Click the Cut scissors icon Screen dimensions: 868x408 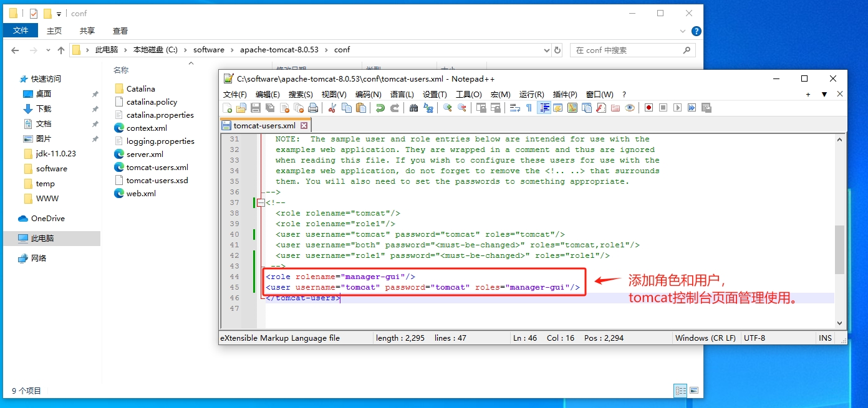(x=332, y=108)
